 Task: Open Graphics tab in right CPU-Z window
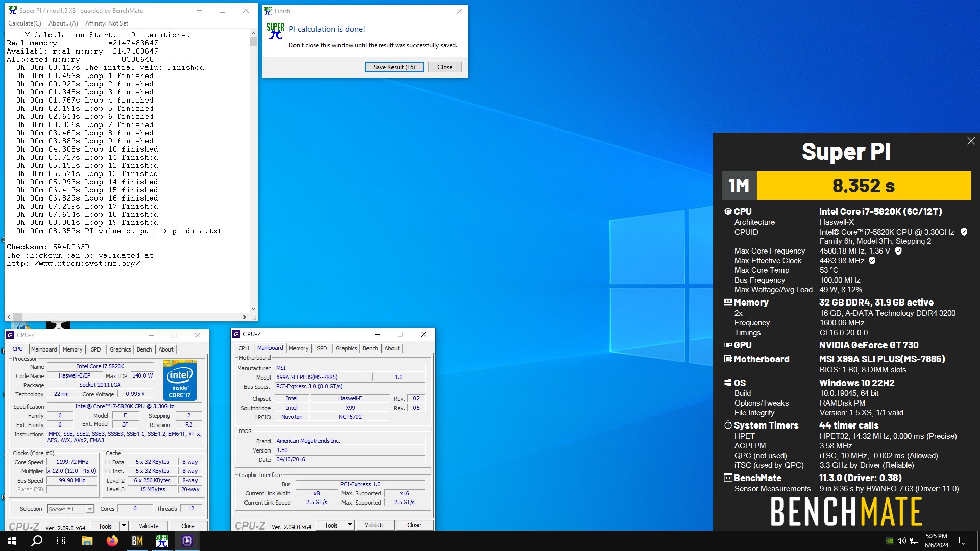(346, 348)
